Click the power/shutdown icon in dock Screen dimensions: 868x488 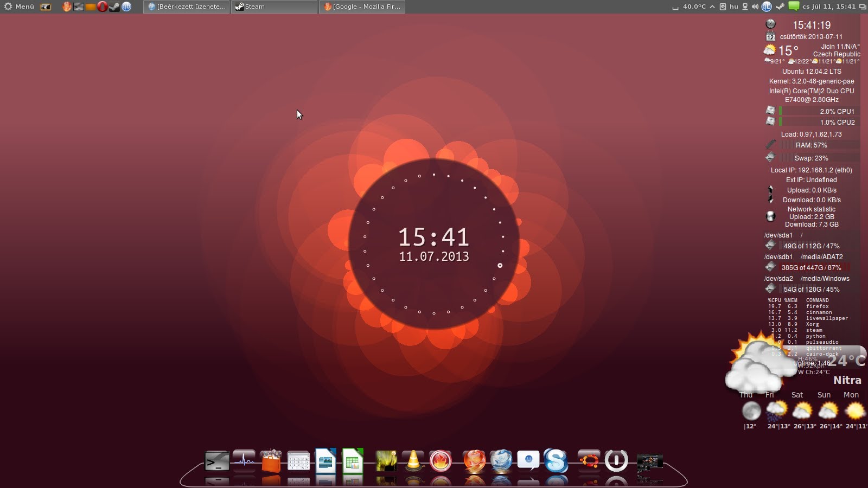pyautogui.click(x=616, y=461)
